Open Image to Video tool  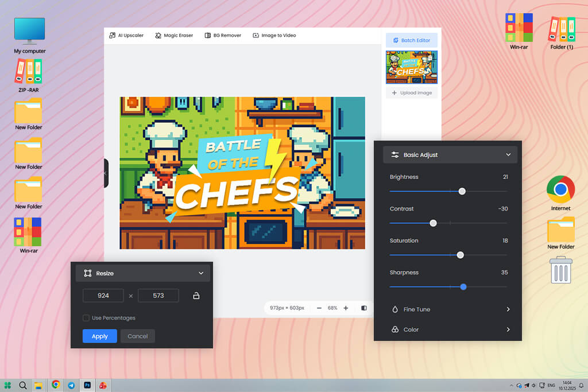(274, 35)
